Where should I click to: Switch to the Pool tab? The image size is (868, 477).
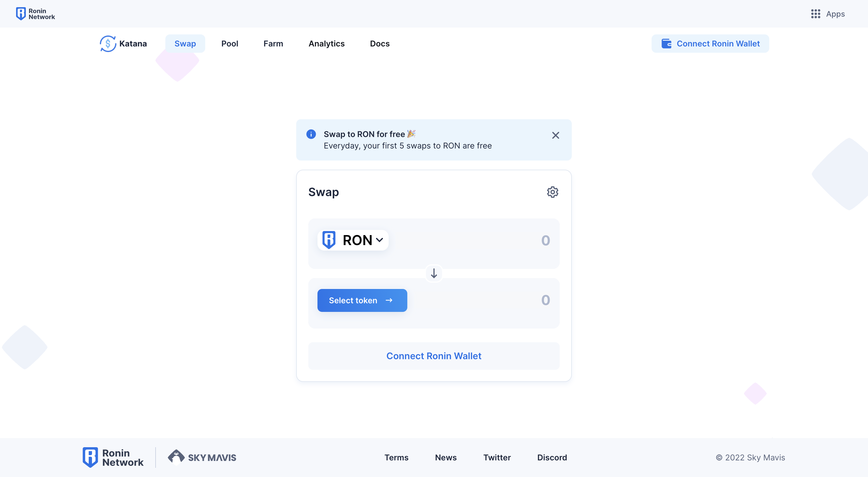point(229,43)
